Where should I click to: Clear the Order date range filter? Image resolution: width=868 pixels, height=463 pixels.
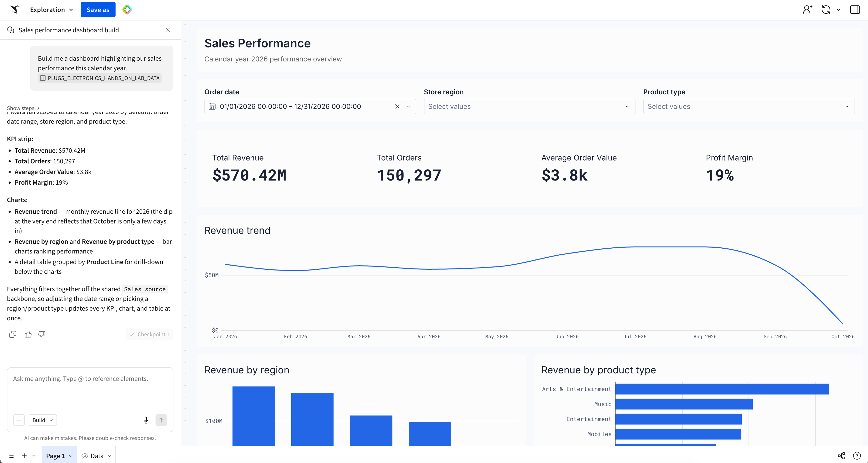click(x=397, y=106)
